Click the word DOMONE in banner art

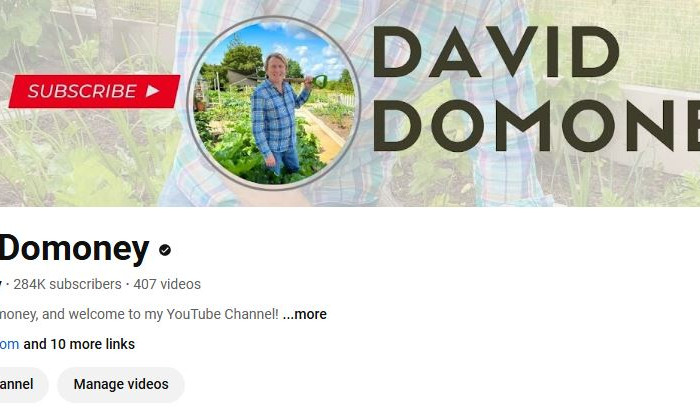coord(536,126)
